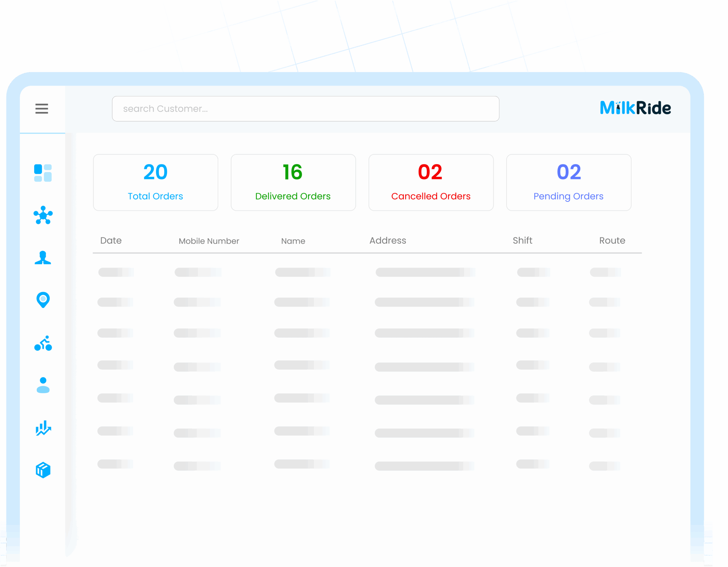Click the search Customer input field
This screenshot has height=567, width=728.
(x=305, y=109)
